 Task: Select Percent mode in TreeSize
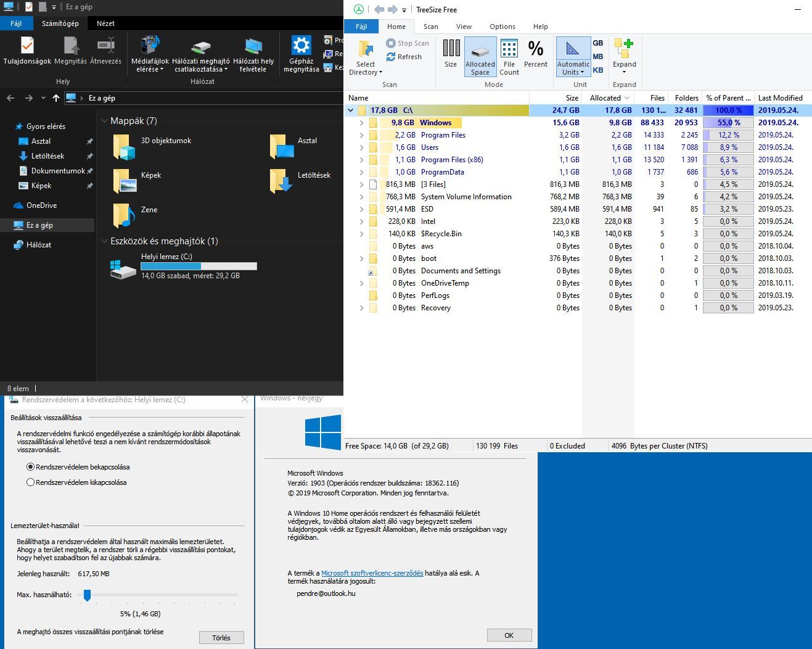[536, 54]
